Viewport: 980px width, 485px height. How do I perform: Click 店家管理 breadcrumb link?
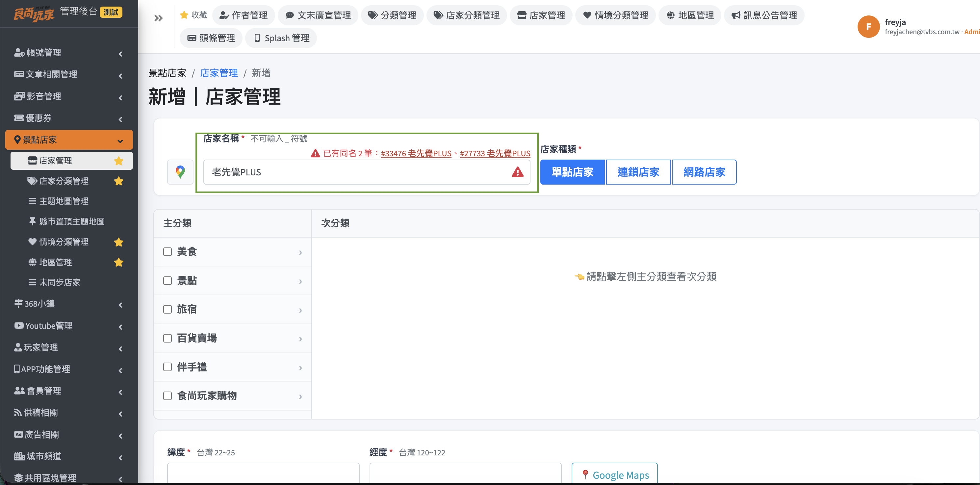219,73
